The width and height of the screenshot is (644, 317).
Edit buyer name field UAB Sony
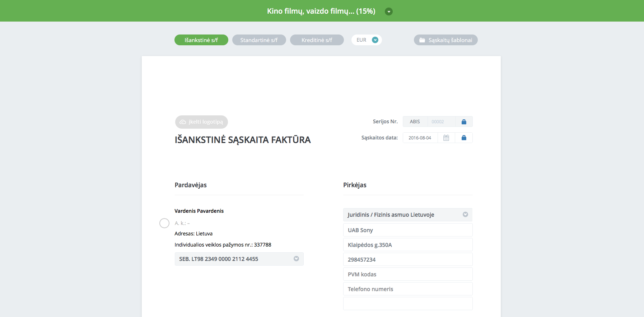pos(408,230)
